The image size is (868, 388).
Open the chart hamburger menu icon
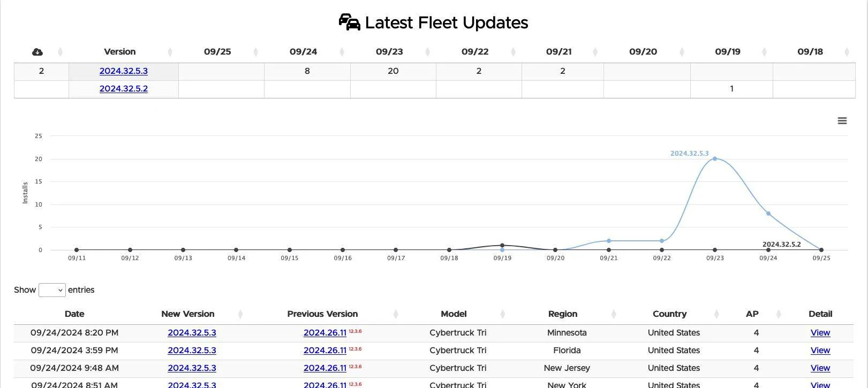[842, 121]
